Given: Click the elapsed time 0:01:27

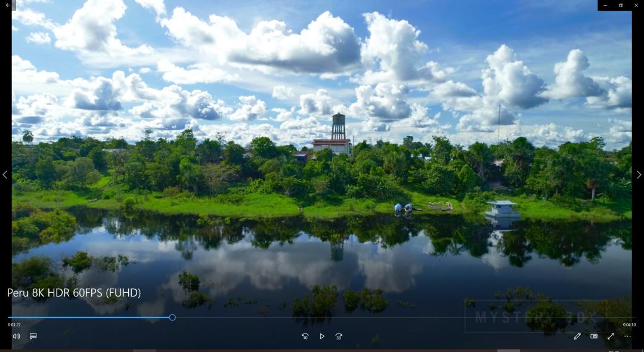Looking at the screenshot, I should 14,325.
